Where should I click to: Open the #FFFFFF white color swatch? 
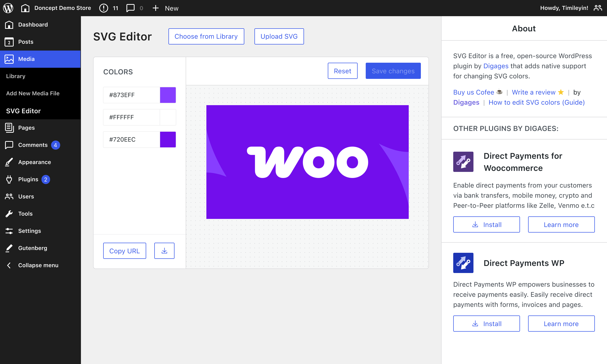pos(168,117)
